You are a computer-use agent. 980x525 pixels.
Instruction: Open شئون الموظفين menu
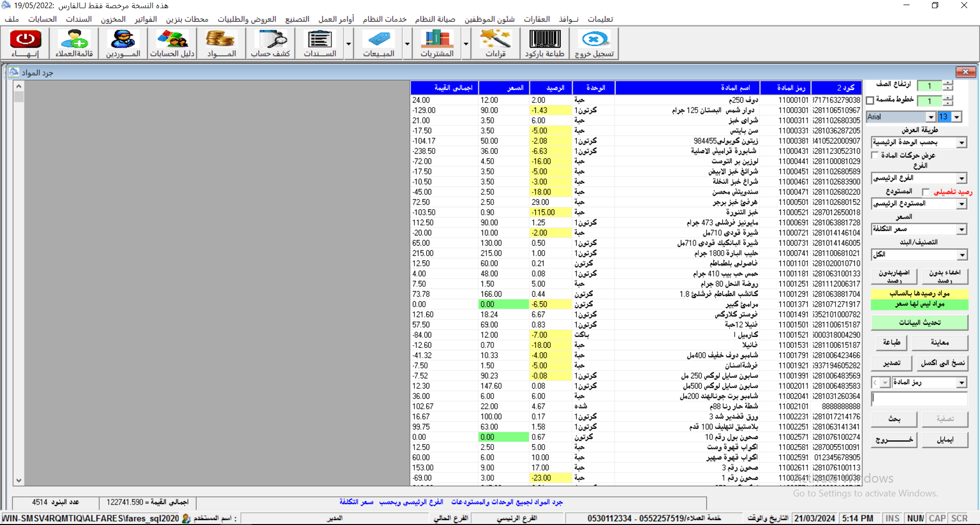pos(489,19)
